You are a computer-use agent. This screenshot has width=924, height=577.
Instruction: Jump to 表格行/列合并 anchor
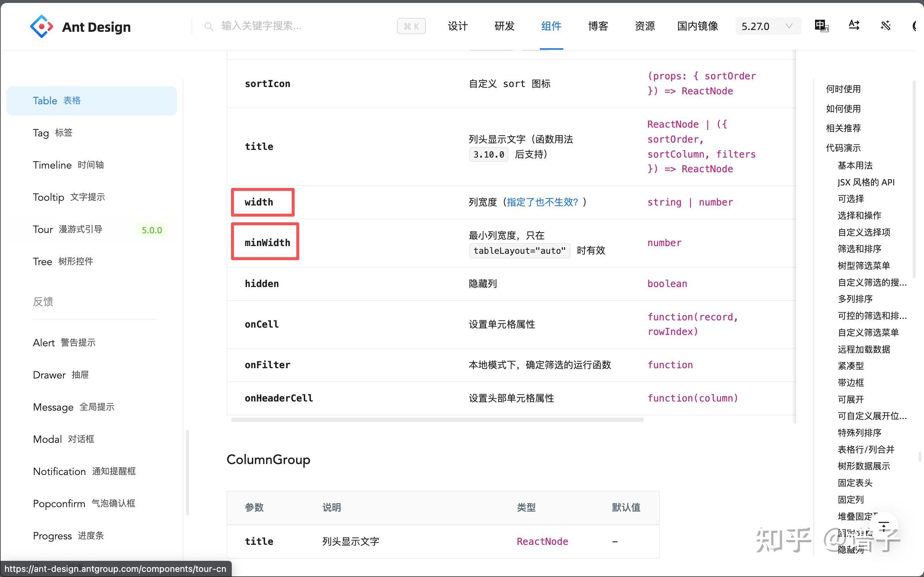tap(866, 449)
